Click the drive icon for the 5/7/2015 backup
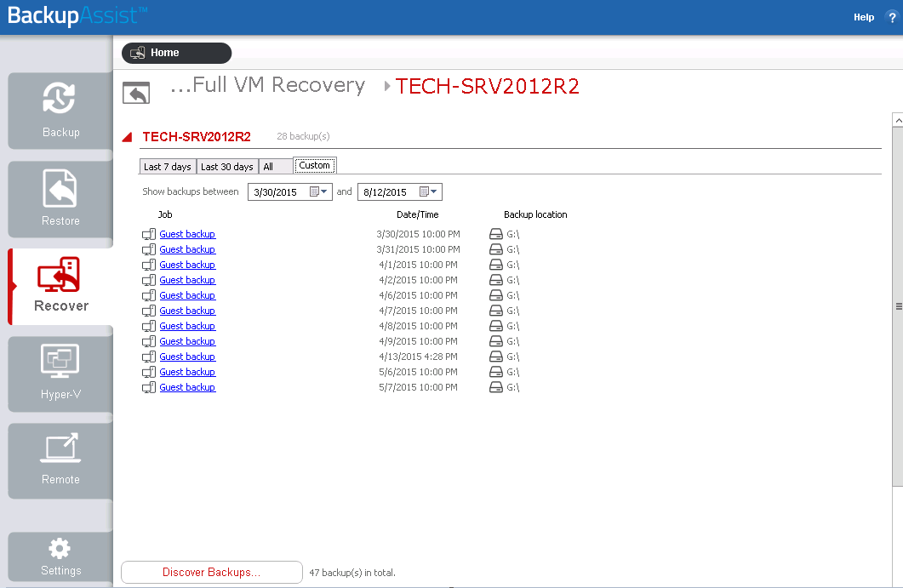This screenshot has height=588, width=903. [x=496, y=387]
